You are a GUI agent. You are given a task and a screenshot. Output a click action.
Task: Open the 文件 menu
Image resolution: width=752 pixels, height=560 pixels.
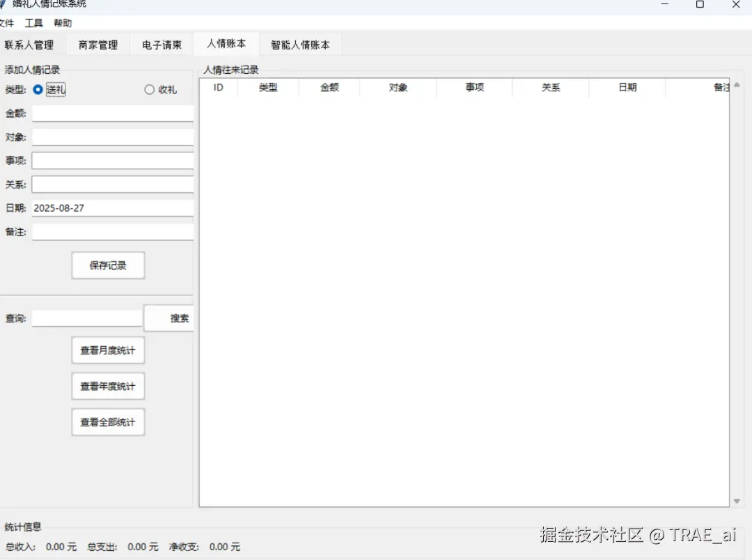point(6,23)
